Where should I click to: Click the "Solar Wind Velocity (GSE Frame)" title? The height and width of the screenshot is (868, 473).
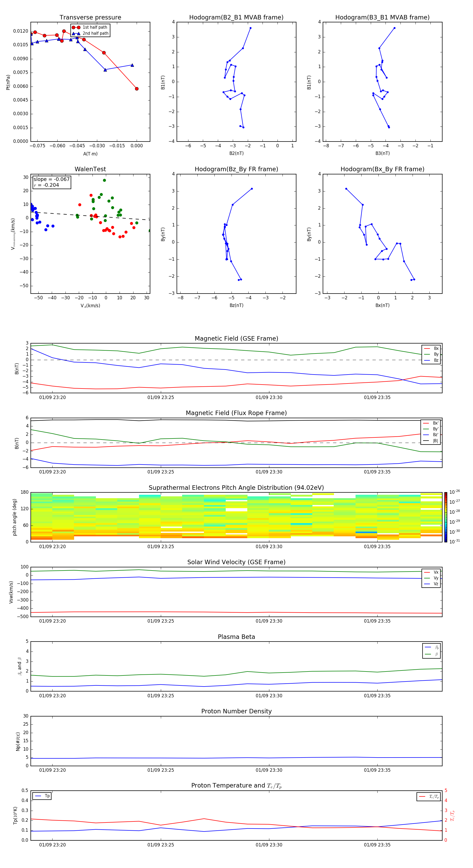click(x=236, y=562)
